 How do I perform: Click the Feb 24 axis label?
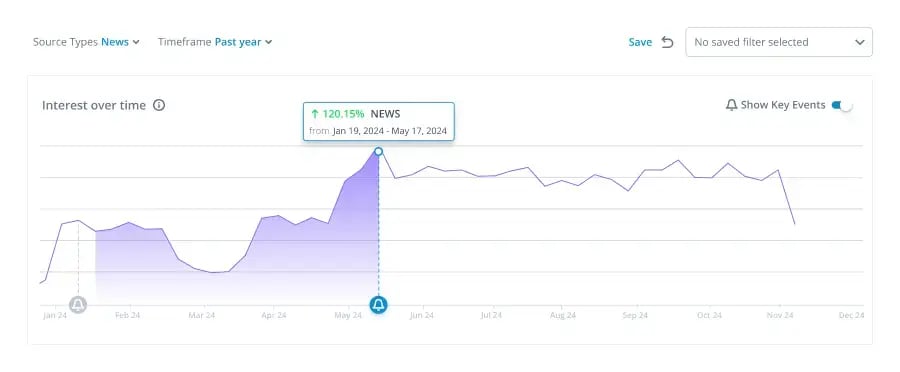tap(127, 315)
